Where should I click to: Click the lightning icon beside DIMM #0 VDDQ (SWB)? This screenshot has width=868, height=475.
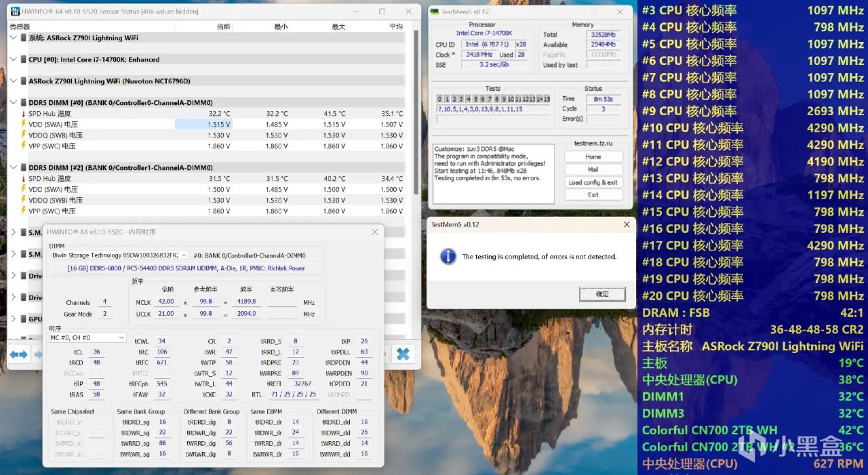23,136
